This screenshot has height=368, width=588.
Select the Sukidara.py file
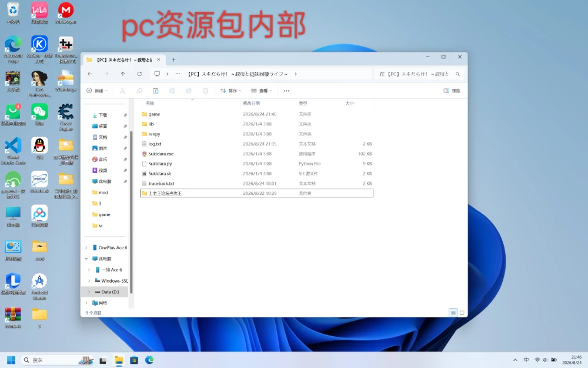click(x=256, y=164)
